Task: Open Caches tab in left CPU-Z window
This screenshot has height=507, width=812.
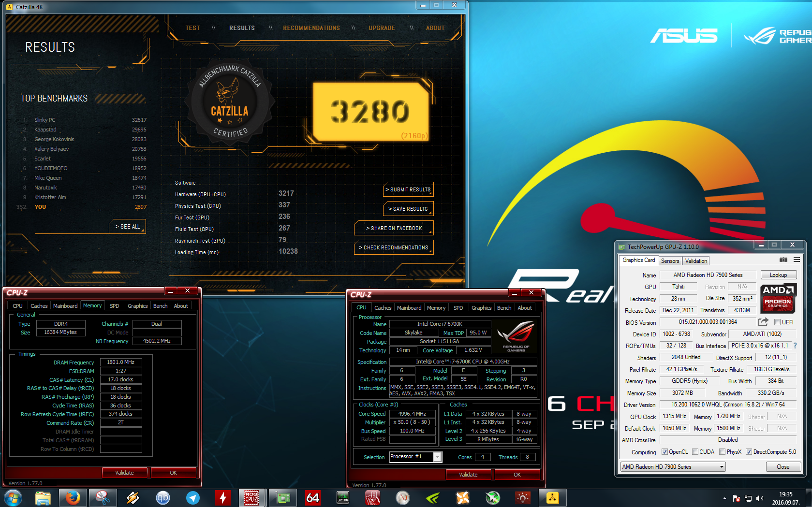Action: (39, 306)
